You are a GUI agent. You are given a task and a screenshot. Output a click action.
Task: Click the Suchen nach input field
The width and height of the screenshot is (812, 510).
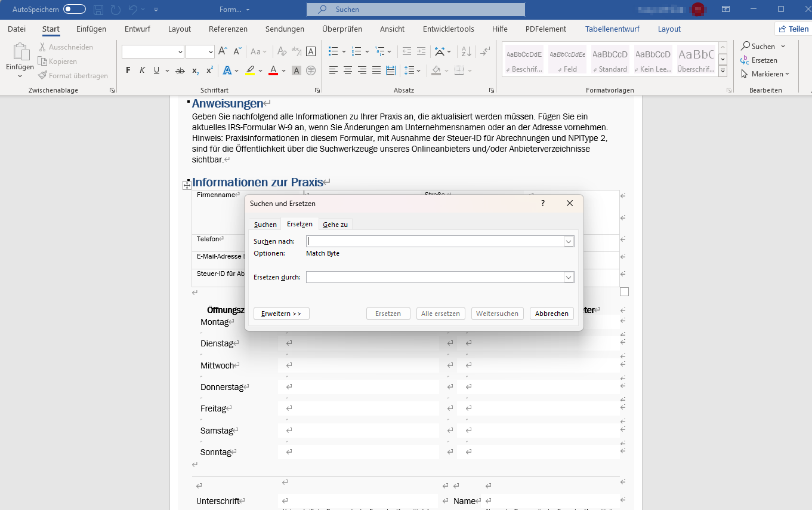click(435, 241)
